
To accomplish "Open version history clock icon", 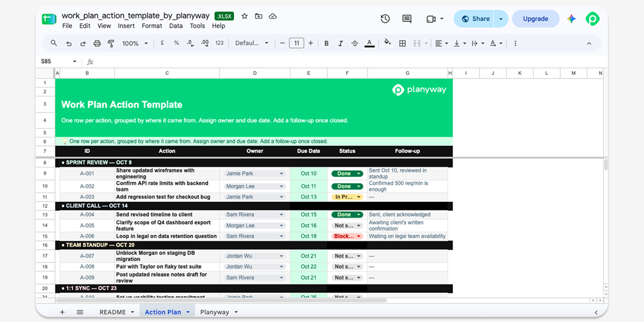I will [385, 19].
